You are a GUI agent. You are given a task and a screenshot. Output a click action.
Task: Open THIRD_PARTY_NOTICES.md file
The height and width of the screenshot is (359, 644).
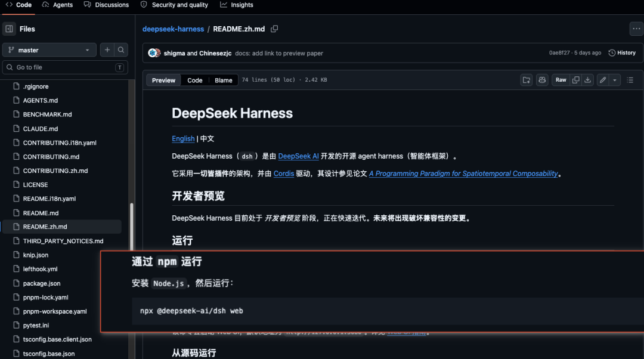pos(63,241)
